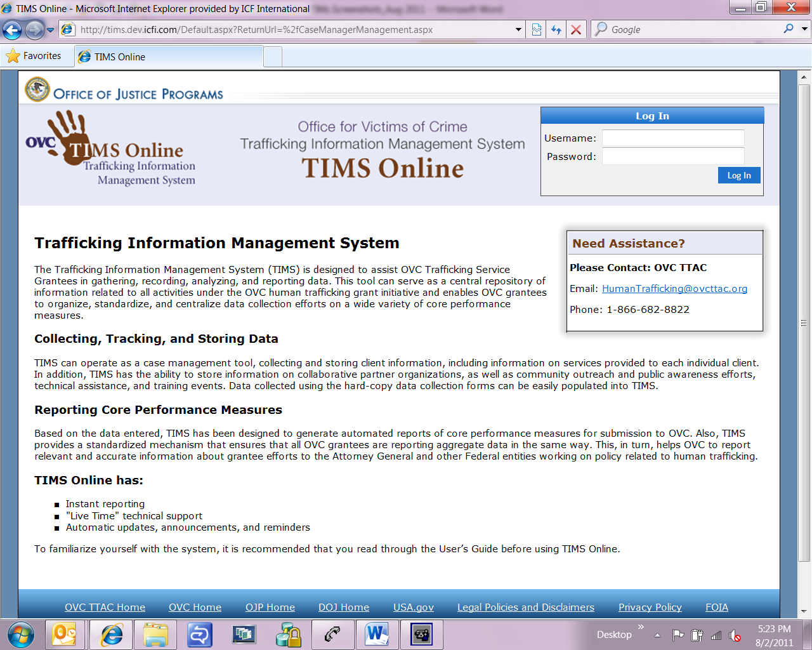Open Microsoft Word from the taskbar

(377, 635)
